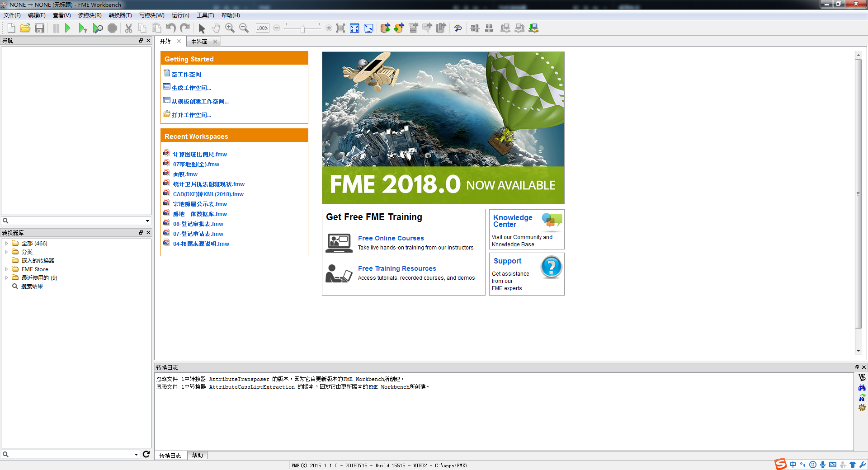This screenshot has width=868, height=470.
Task: Click the Sogou input method S icon
Action: [781, 464]
